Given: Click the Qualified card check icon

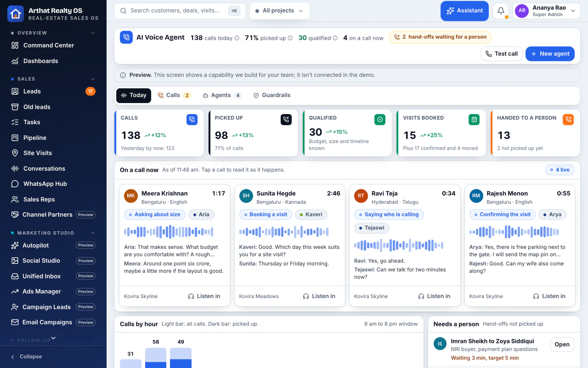Looking at the screenshot, I should [x=380, y=120].
